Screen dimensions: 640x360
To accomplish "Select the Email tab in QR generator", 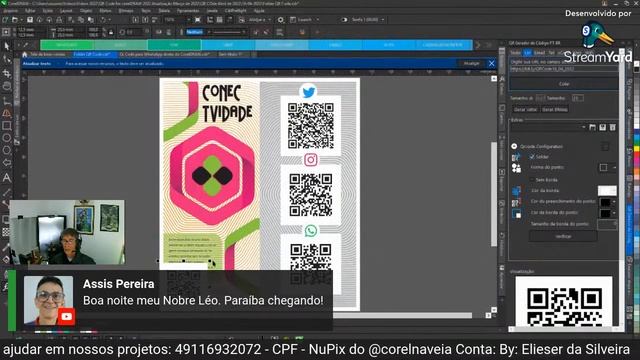I will pos(539,53).
